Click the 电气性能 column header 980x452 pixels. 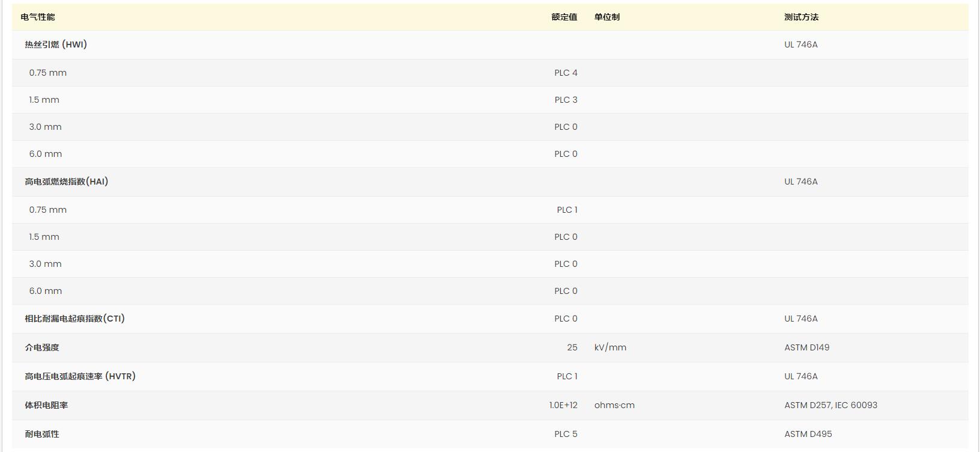pos(37,17)
